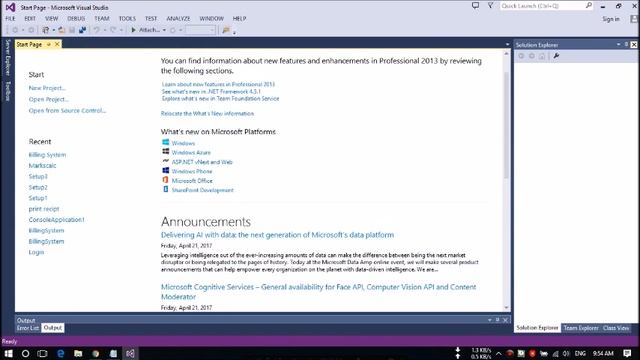Open Solution Explorer Properties wrench icon
The image size is (640, 360).
[x=556, y=56]
